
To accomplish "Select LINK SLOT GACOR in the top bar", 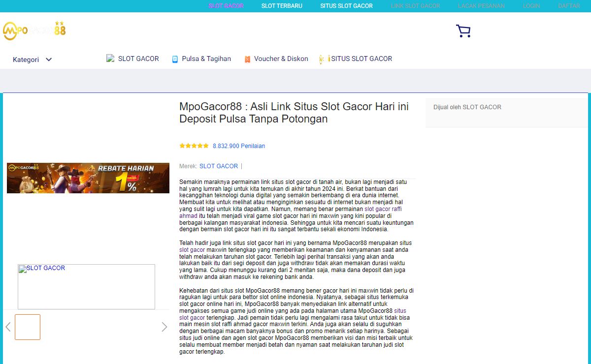I will [x=416, y=6].
